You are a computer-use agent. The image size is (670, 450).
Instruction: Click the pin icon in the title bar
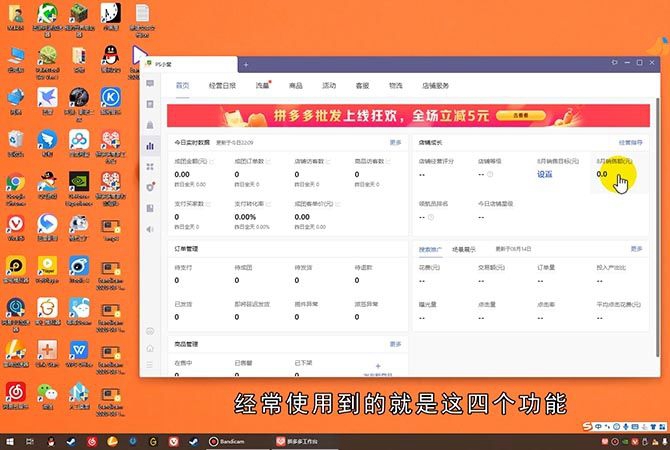coord(614,62)
